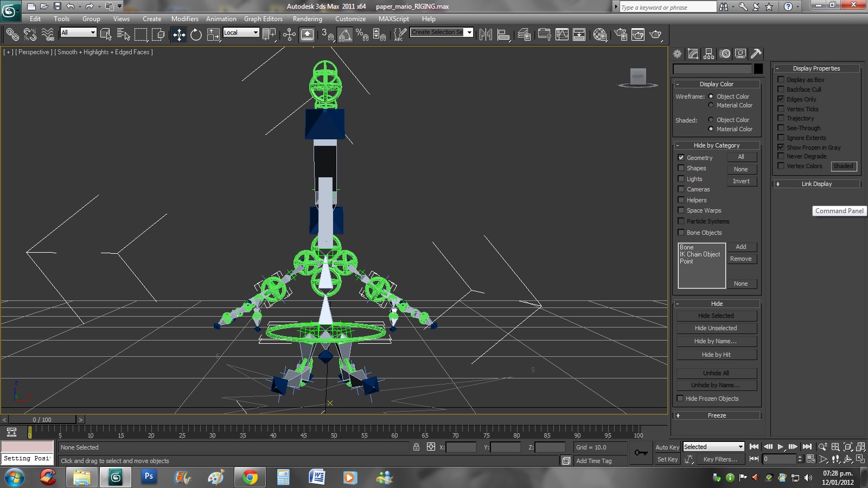This screenshot has height=488, width=868.
Task: Play the animation
Action: [x=781, y=447]
